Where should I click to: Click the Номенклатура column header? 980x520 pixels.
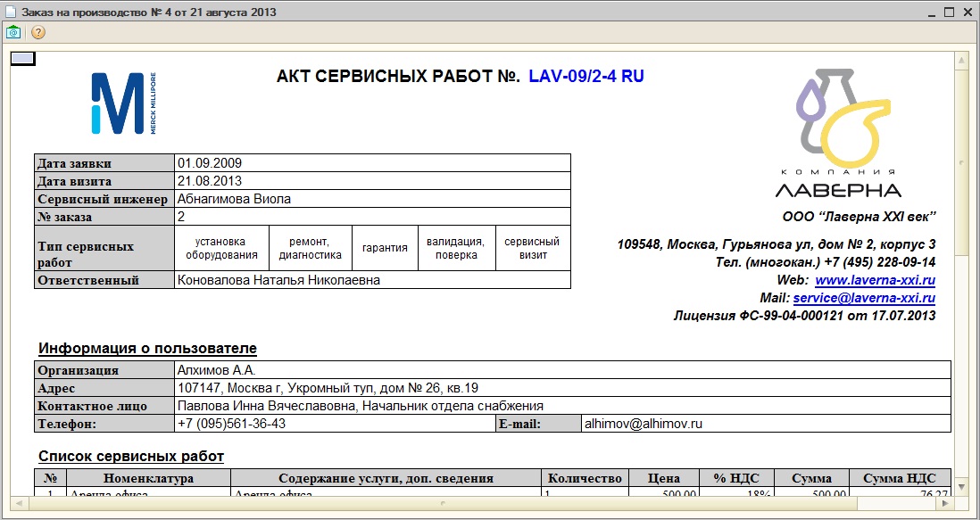pos(149,479)
